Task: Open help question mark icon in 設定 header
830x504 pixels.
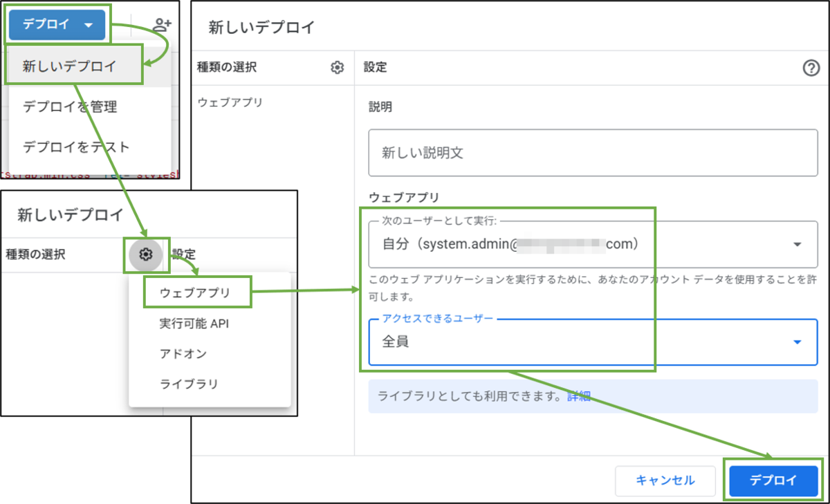Action: pyautogui.click(x=811, y=68)
